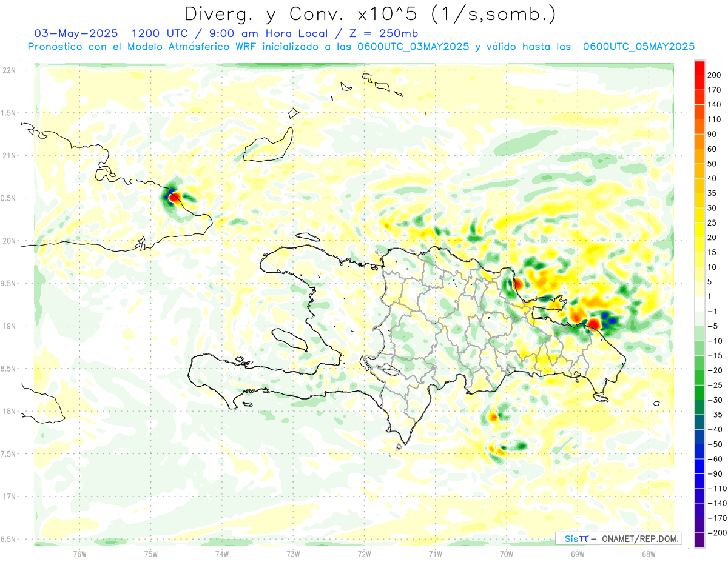Click the colorbar value '-200'
The width and height of the screenshot is (728, 562).
(x=716, y=533)
